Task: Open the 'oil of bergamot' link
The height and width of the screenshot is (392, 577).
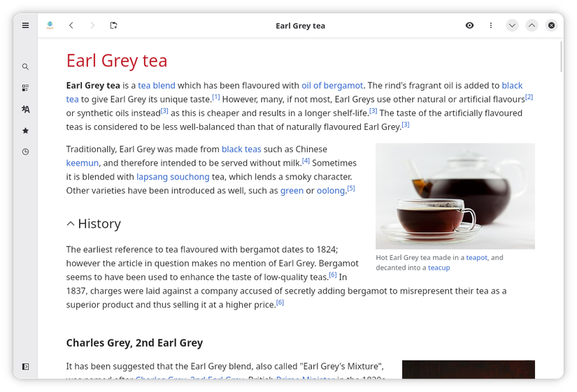Action: 332,86
